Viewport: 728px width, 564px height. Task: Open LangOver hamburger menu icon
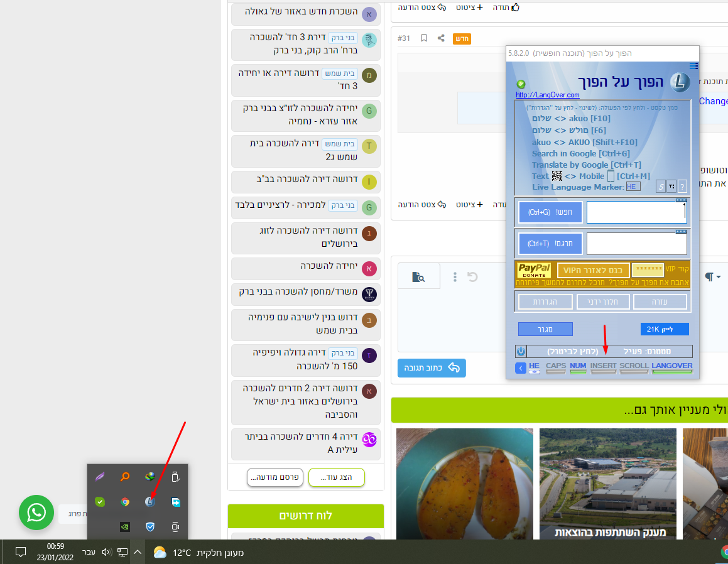[693, 66]
